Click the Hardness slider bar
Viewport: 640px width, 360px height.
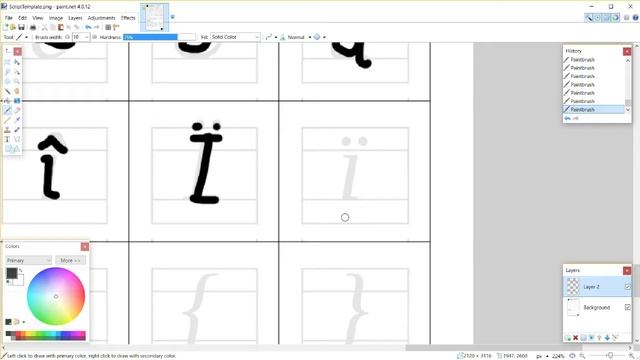tap(159, 37)
